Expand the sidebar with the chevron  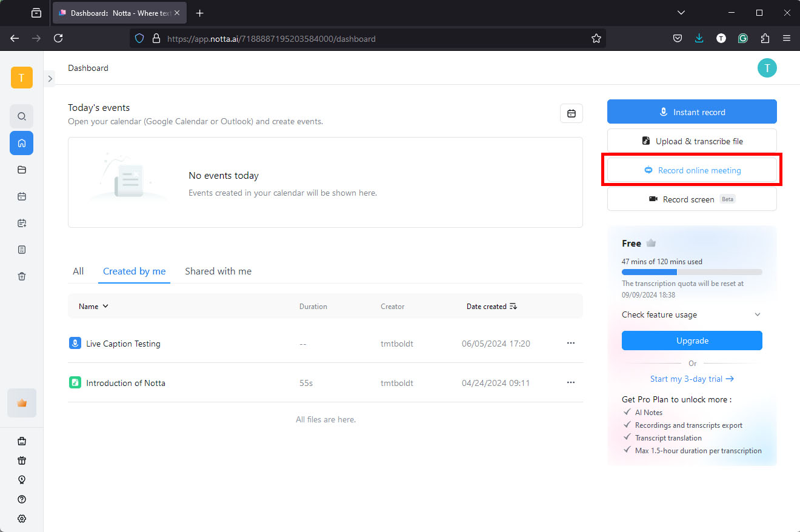tap(50, 78)
